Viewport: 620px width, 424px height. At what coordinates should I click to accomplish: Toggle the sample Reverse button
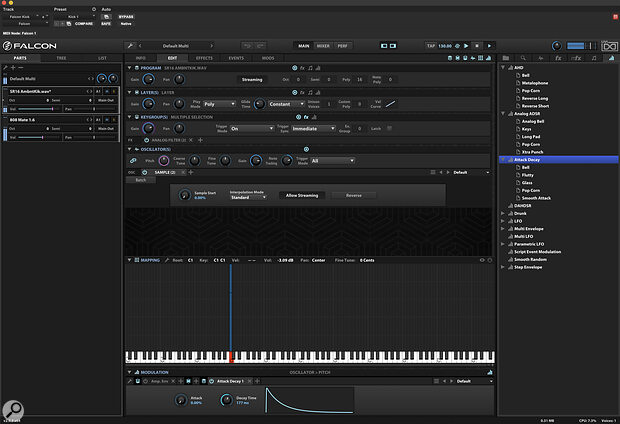pos(353,195)
